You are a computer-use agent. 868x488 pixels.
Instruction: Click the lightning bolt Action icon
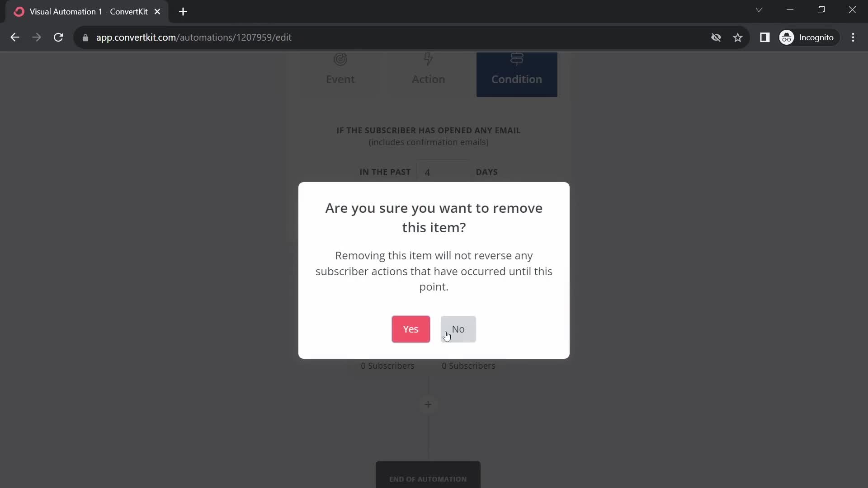429,59
